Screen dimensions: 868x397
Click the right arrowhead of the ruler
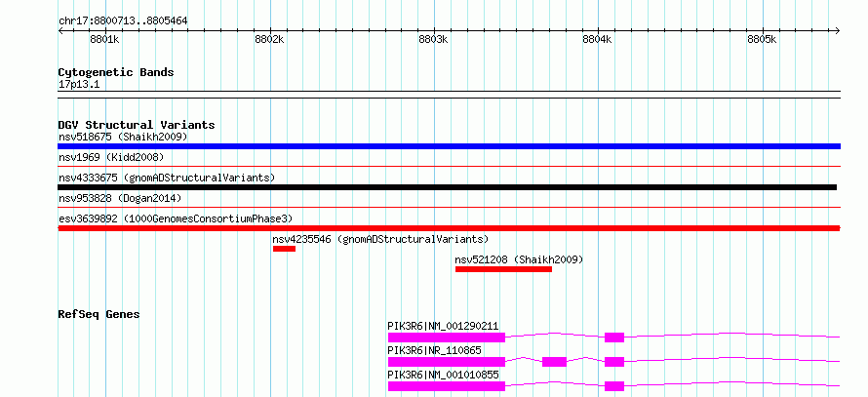[x=838, y=31]
